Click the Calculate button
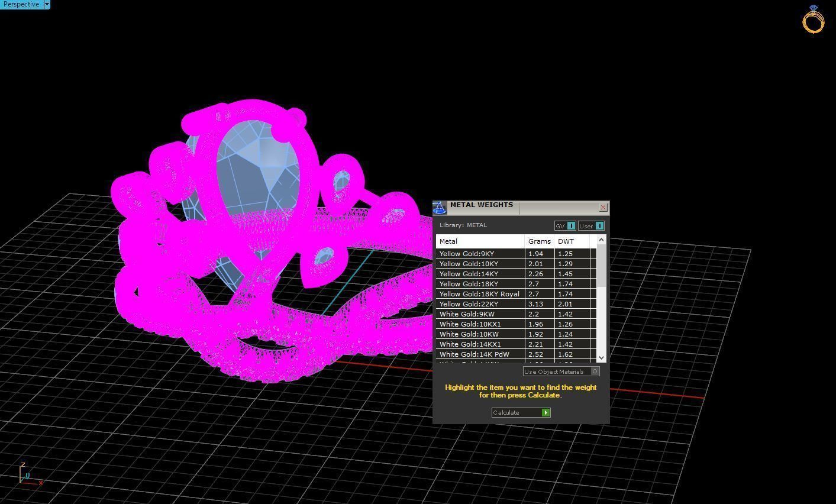Image resolution: width=836 pixels, height=504 pixels. (521, 412)
